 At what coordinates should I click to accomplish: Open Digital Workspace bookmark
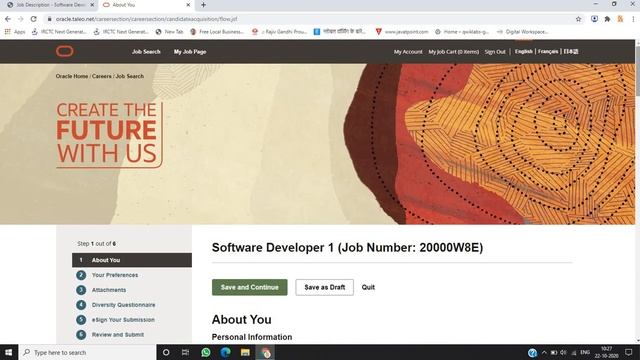click(522, 31)
